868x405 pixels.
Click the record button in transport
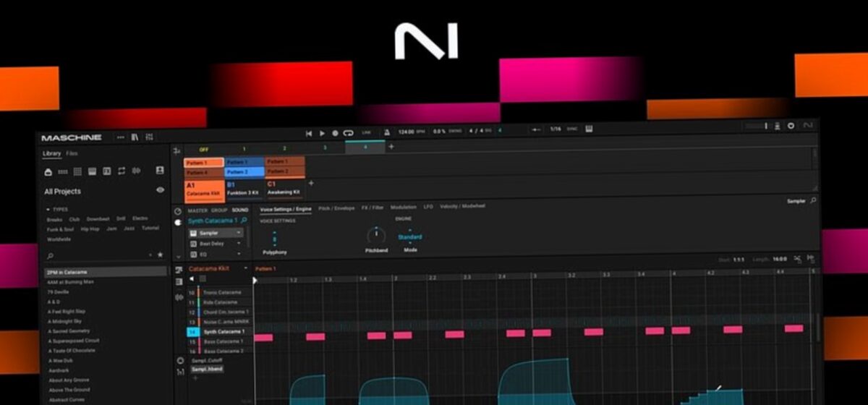tap(335, 133)
